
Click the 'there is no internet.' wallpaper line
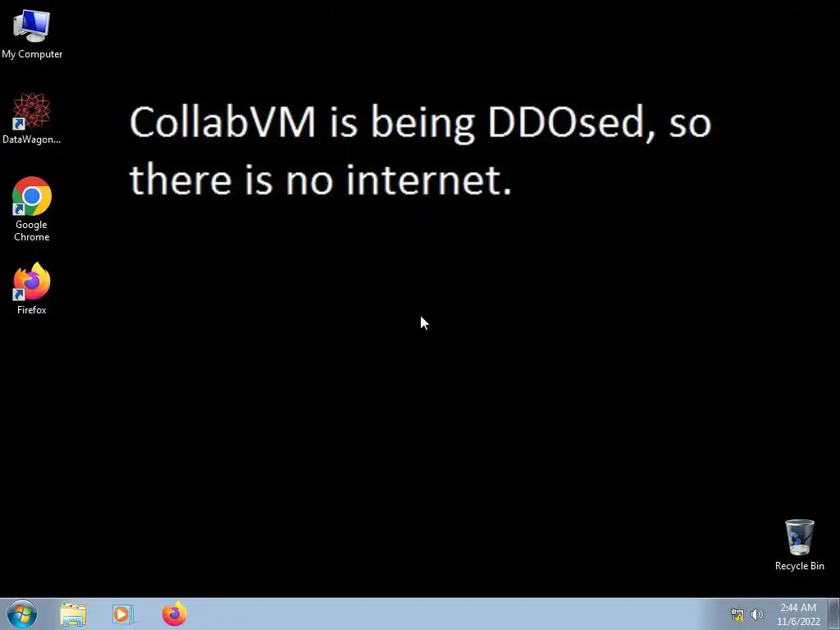321,179
